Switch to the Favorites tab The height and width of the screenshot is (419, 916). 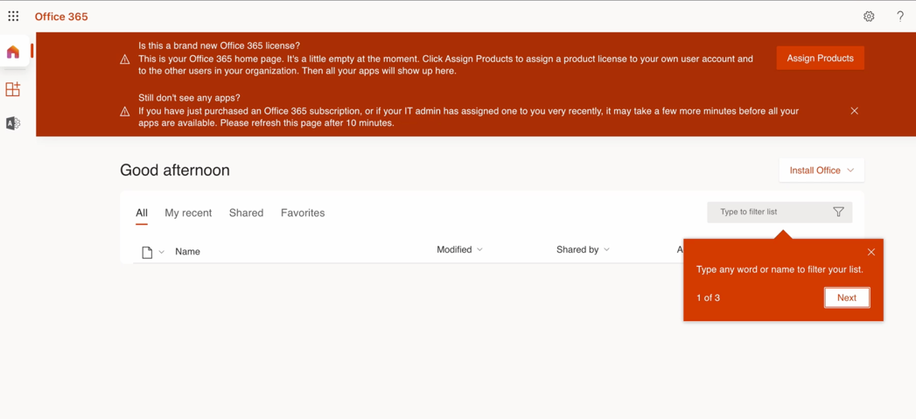(x=303, y=213)
